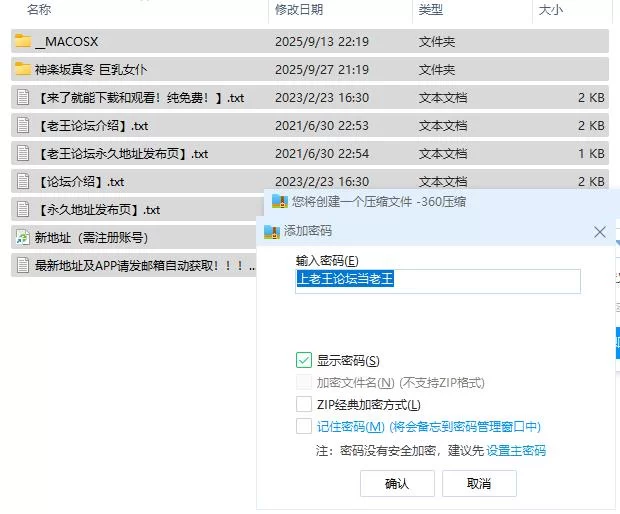The image size is (620, 514).
Task: Select the _MACOSX folder icon
Action: coord(23,41)
